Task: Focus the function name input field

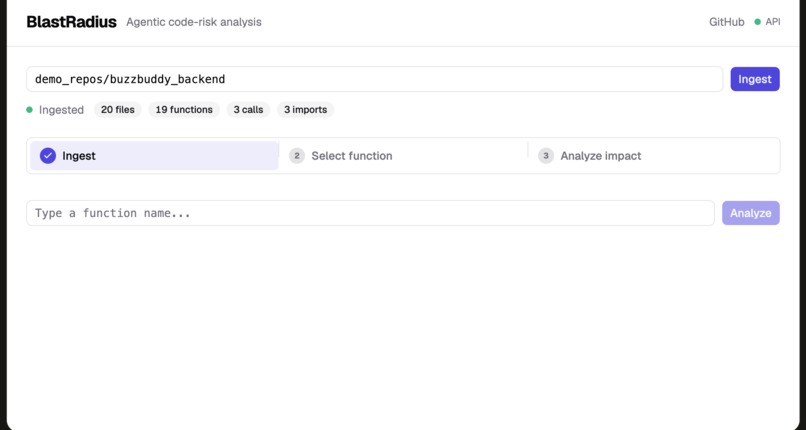Action: point(370,213)
